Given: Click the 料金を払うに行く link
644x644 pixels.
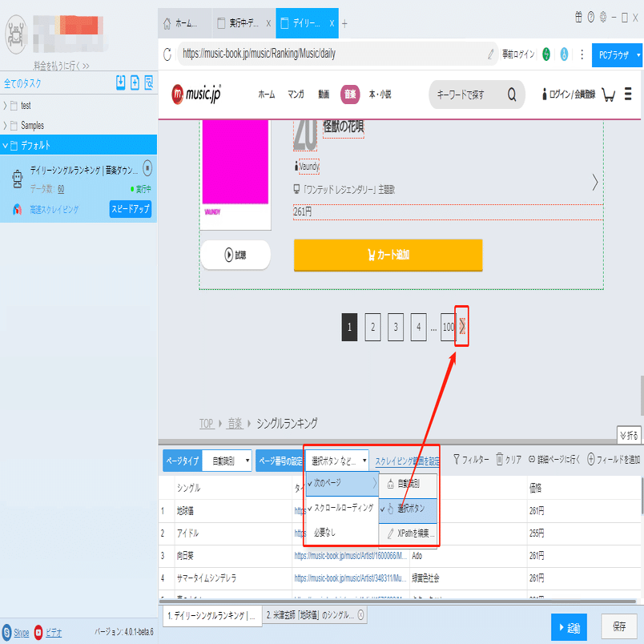Looking at the screenshot, I should (x=62, y=66).
